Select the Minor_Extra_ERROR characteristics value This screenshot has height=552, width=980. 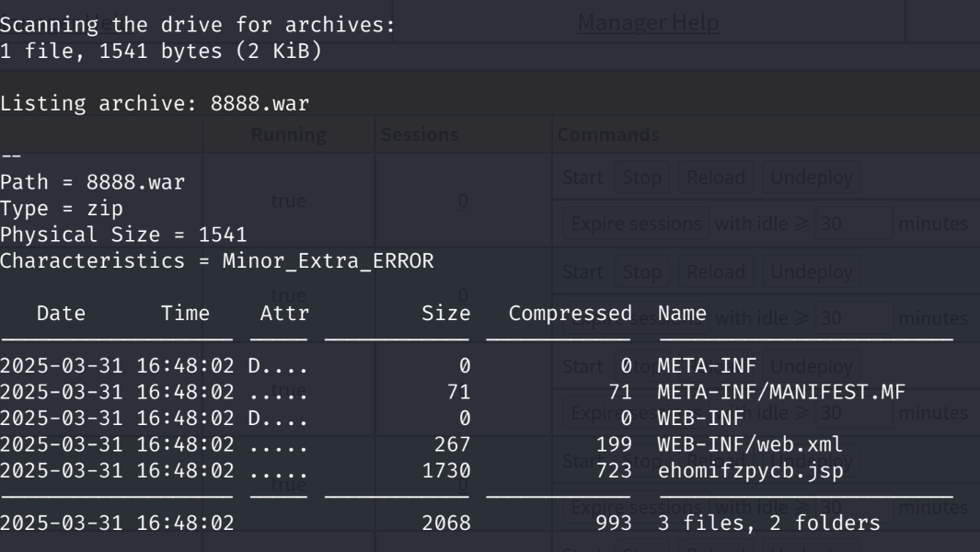coord(329,261)
